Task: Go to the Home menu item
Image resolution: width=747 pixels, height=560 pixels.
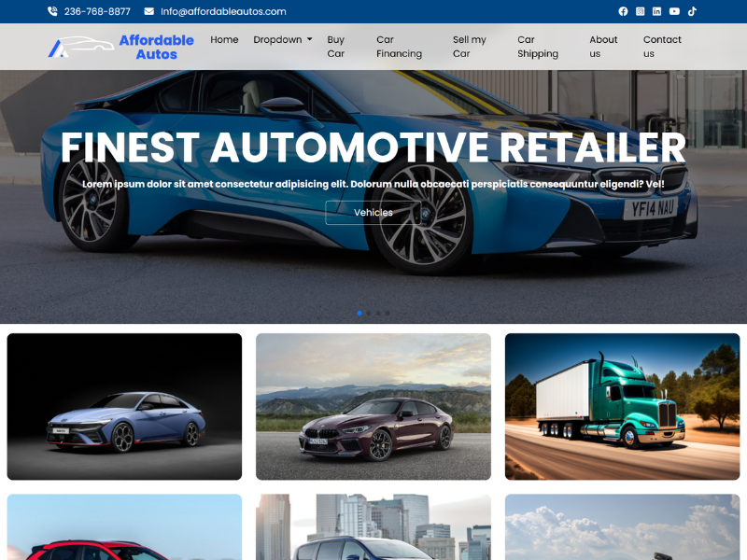Action: click(224, 40)
